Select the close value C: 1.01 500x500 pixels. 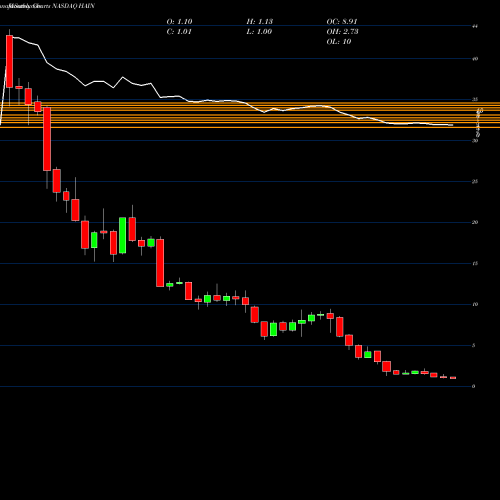point(179,32)
